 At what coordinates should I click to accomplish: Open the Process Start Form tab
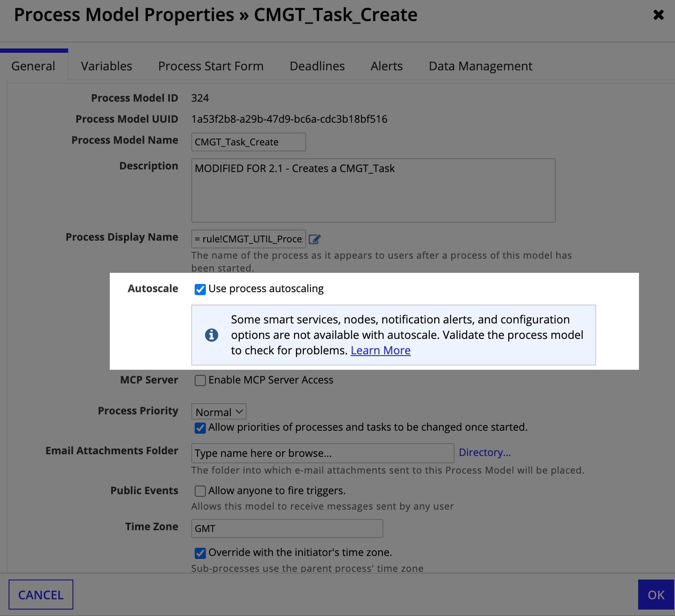pyautogui.click(x=211, y=66)
